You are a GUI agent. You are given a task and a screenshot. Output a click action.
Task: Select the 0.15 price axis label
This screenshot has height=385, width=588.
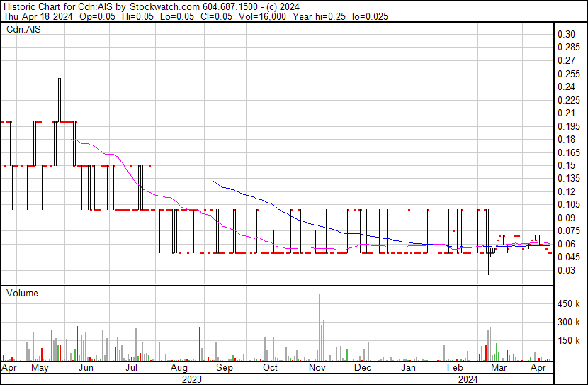coord(565,165)
